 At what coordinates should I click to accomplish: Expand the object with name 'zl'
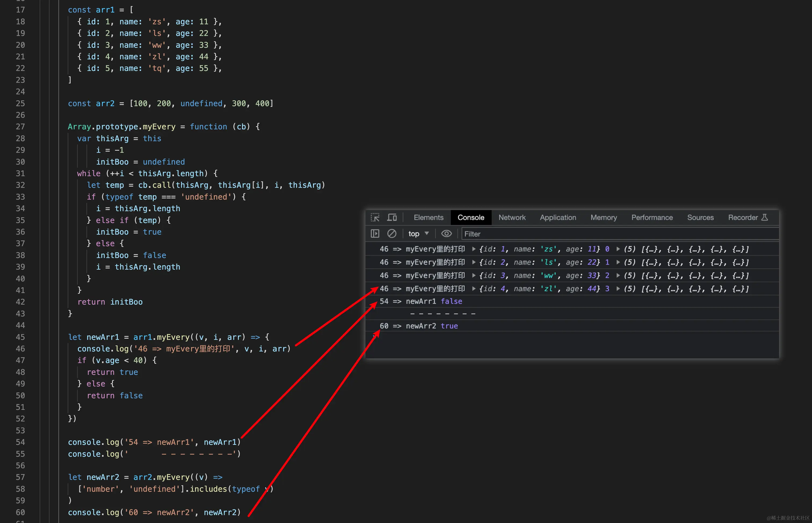(474, 289)
